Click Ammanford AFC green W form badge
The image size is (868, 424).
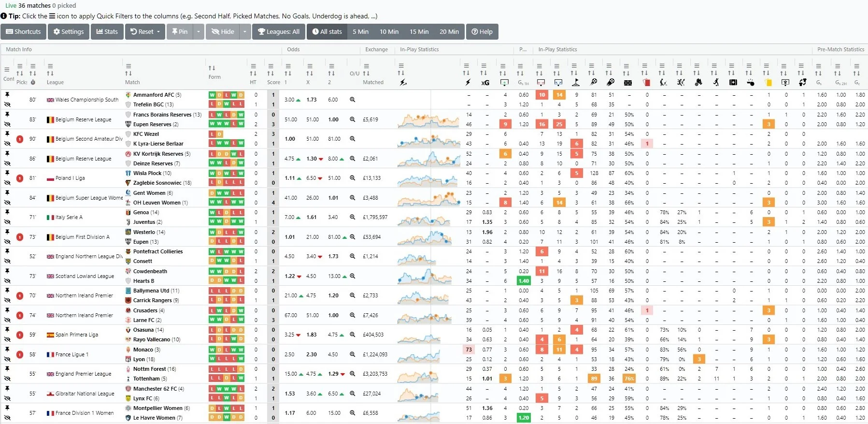tap(212, 95)
